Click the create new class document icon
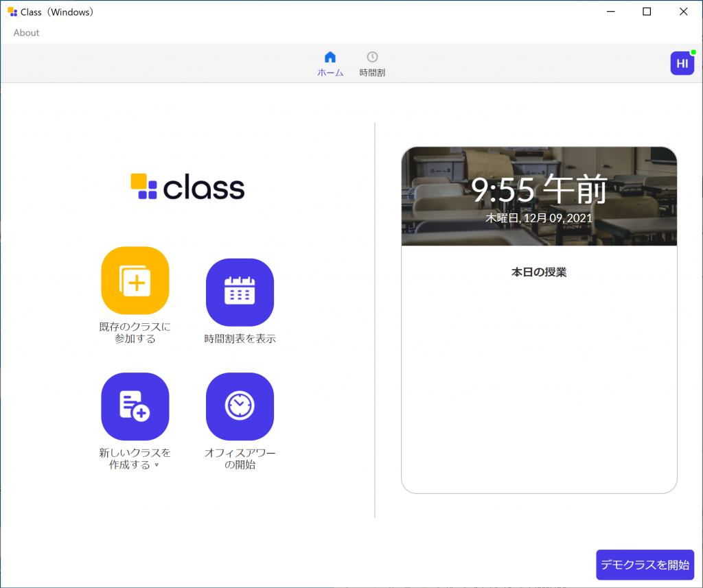The height and width of the screenshot is (588, 703). pyautogui.click(x=135, y=406)
